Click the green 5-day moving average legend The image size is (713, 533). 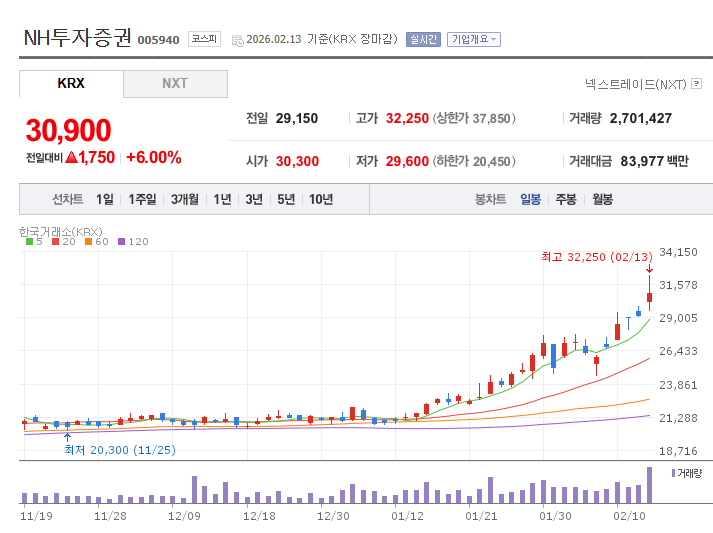tap(34, 241)
